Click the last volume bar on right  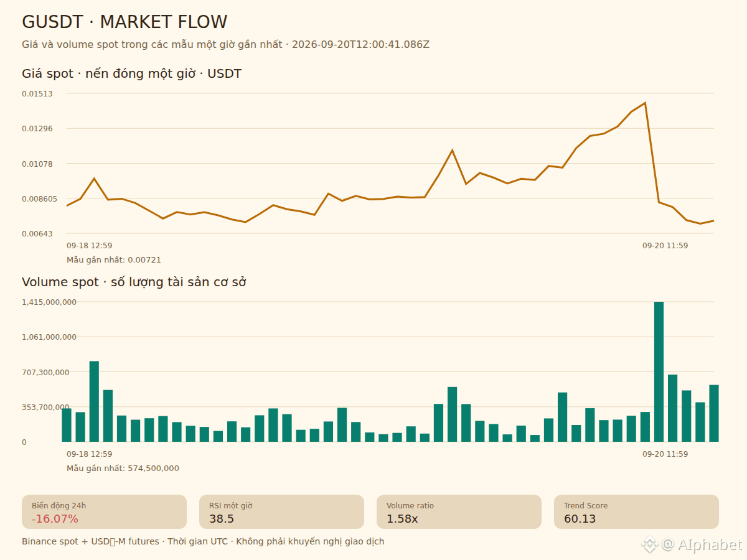[x=714, y=413]
